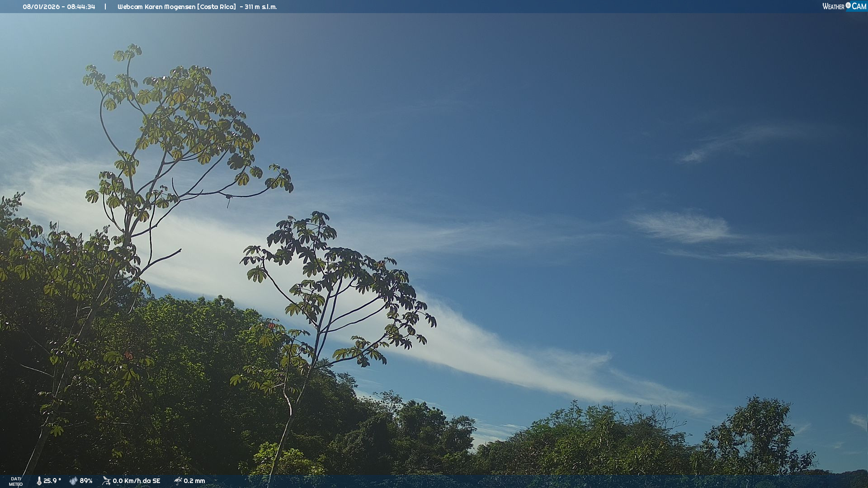Screen dimensions: 868x488
Task: Click the 25.9° temperature reading
Action: tap(52, 481)
